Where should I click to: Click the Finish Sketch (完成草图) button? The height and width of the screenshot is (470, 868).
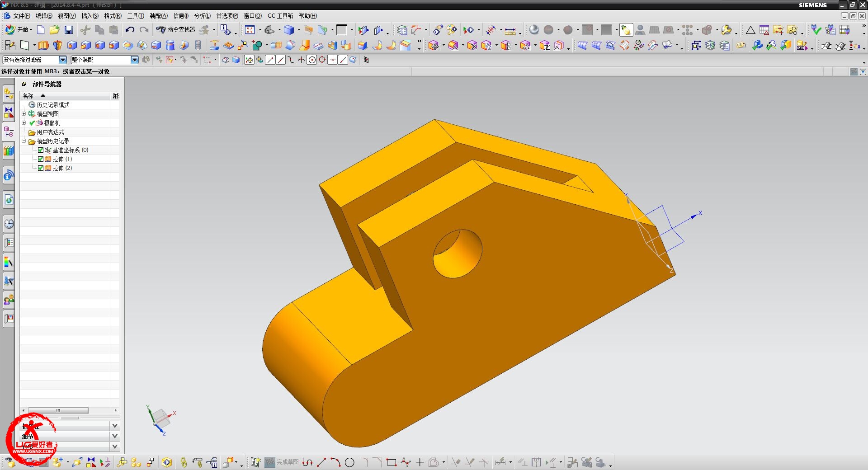tap(282, 462)
